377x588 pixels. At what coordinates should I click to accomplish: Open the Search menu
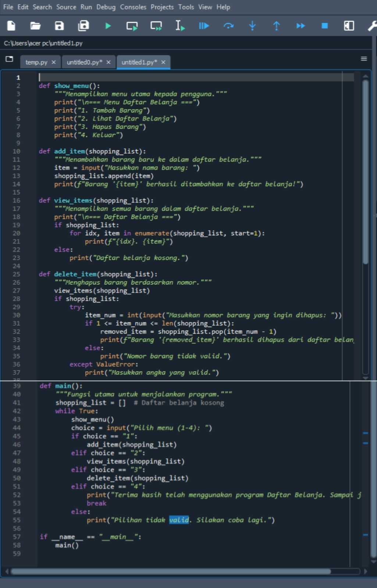[x=42, y=7]
